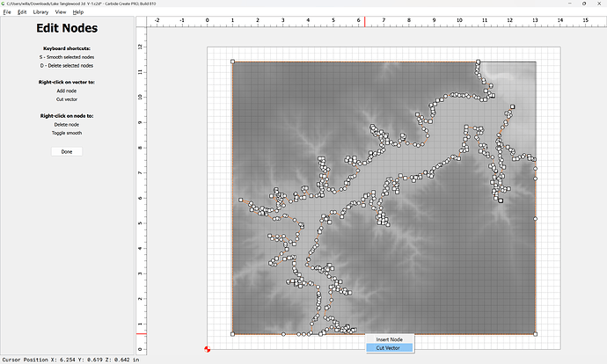
Task: Open the View menu
Action: click(61, 12)
